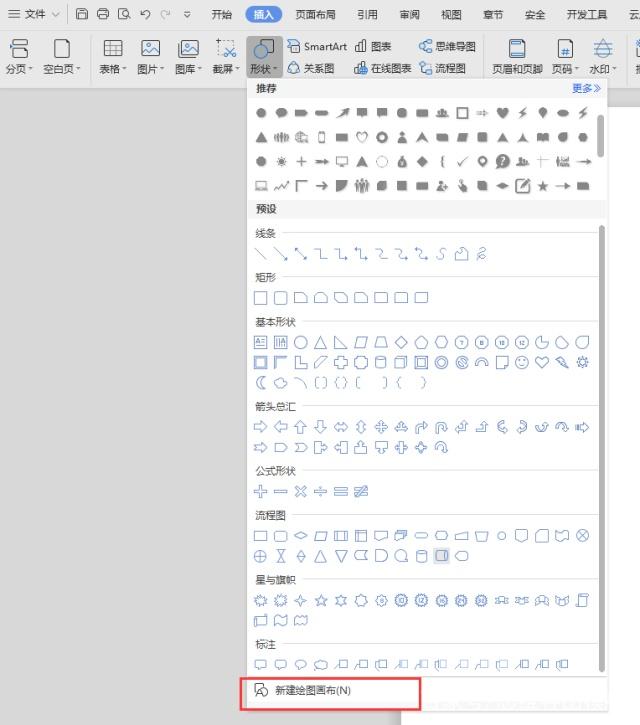
Task: Select the 插入 ribbon tab
Action: [264, 15]
